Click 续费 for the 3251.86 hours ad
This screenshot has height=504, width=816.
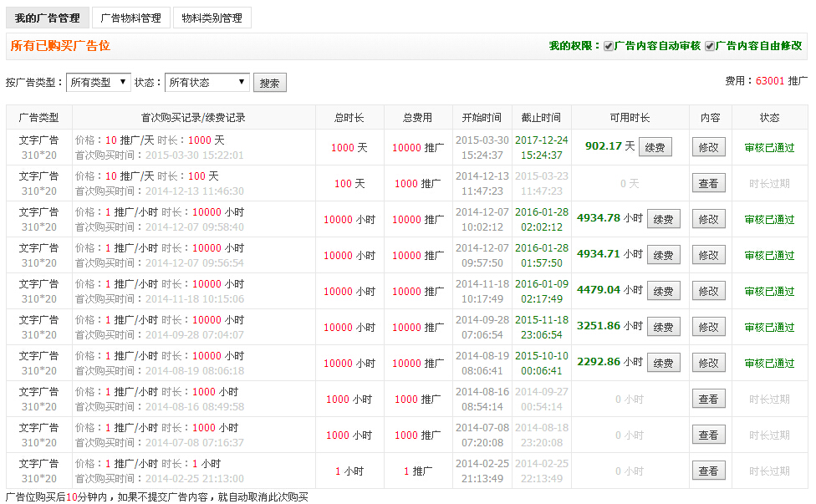(663, 326)
